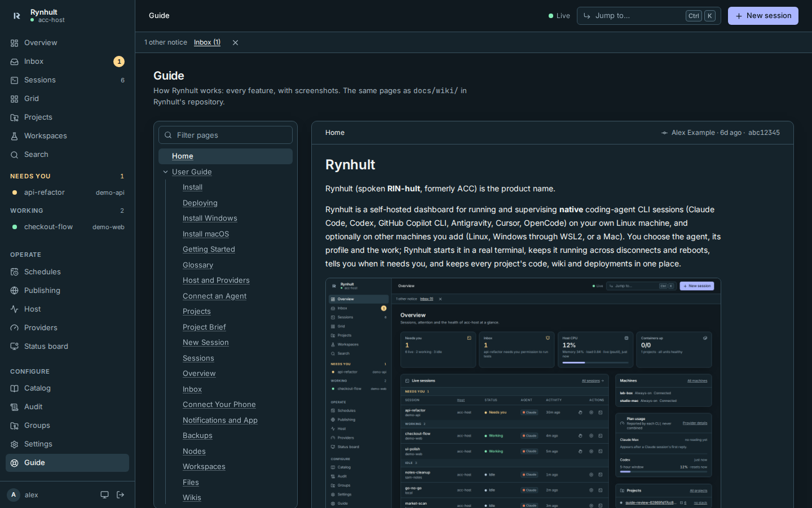
Task: Click the Jump to... command box
Action: coord(649,16)
